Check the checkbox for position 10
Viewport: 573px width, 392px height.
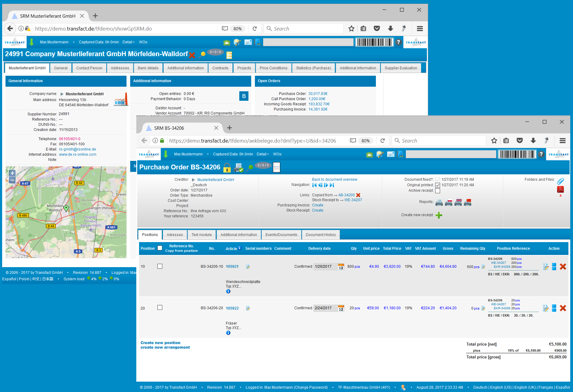[160, 266]
